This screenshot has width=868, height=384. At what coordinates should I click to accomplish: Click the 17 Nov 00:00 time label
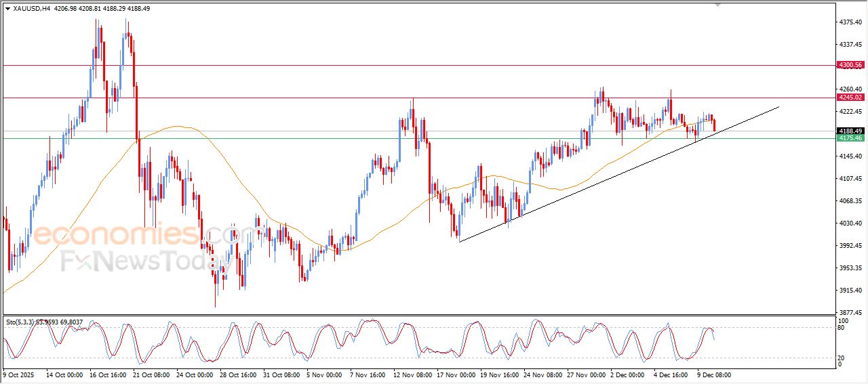click(x=455, y=373)
